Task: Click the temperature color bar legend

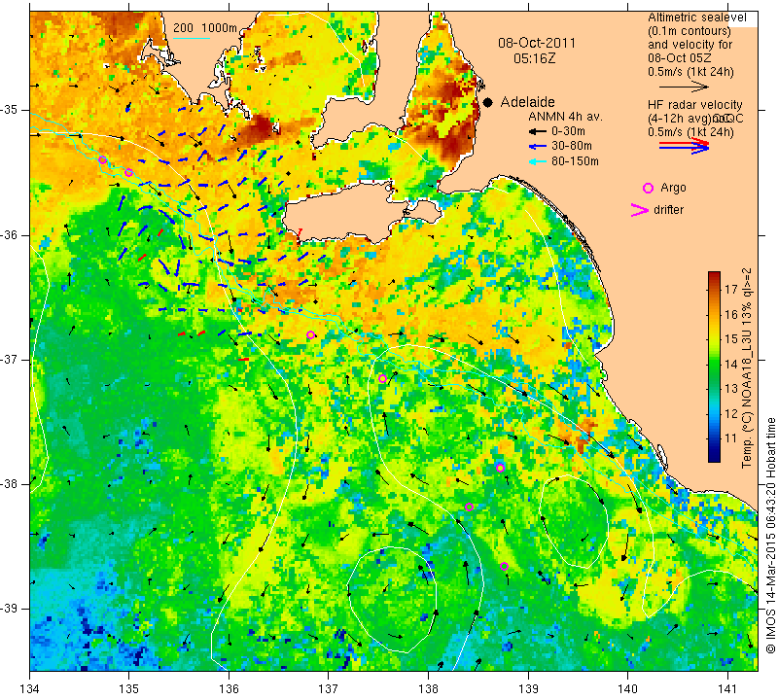Action: tap(714, 367)
